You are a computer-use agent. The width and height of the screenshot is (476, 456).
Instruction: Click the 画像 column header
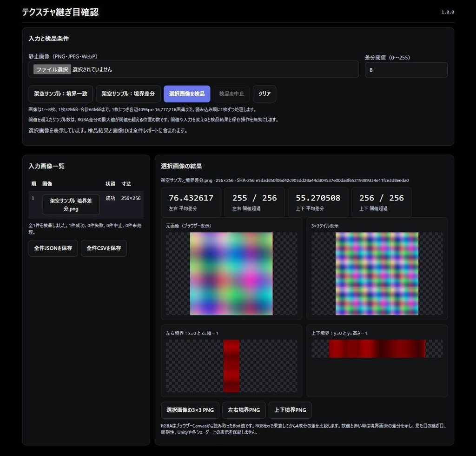(x=47, y=184)
